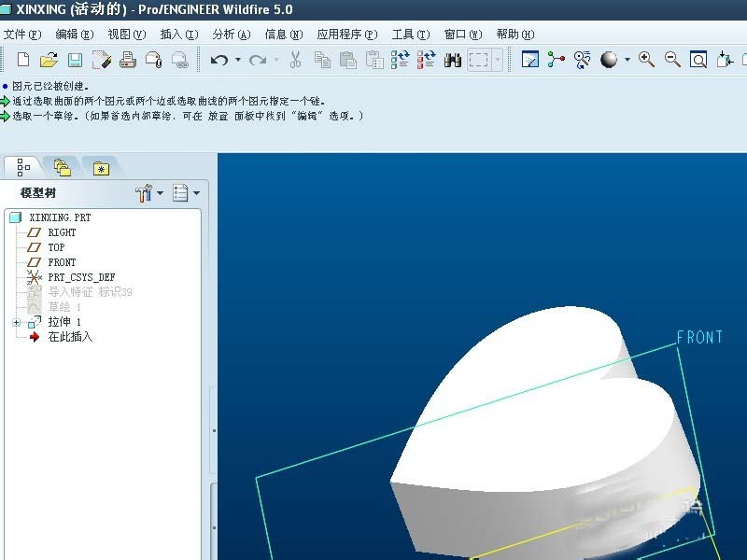
Task: Open the 应用程序(P) menu
Action: pos(347,35)
